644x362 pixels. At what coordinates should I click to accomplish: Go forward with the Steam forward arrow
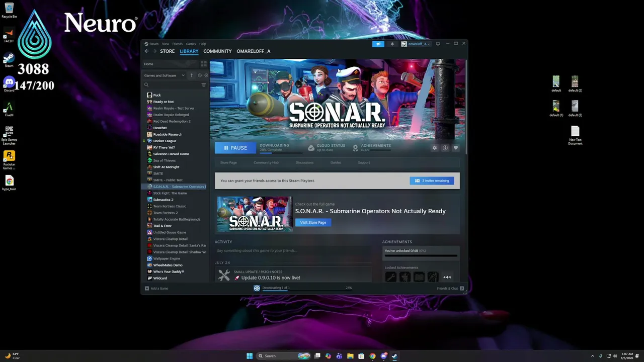click(154, 51)
